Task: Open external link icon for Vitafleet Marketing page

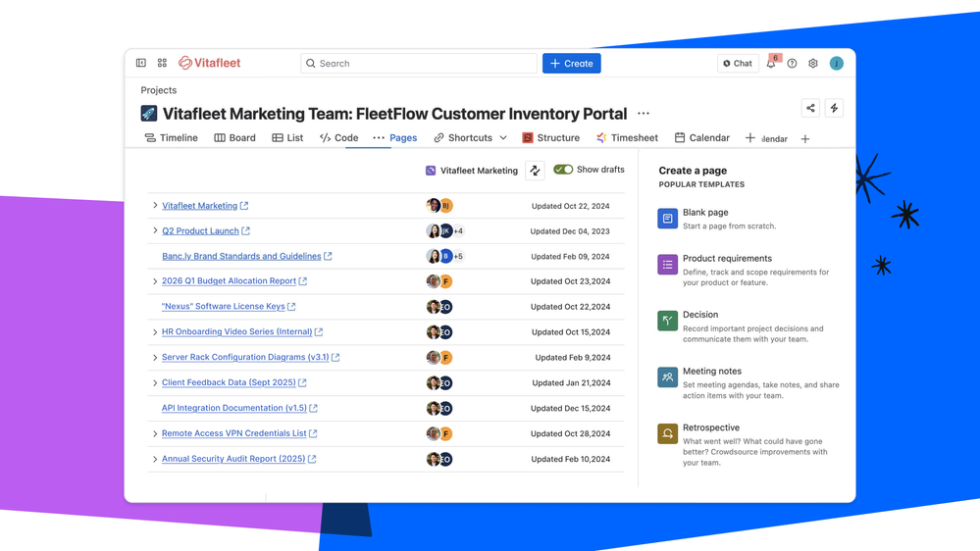Action: 244,206
